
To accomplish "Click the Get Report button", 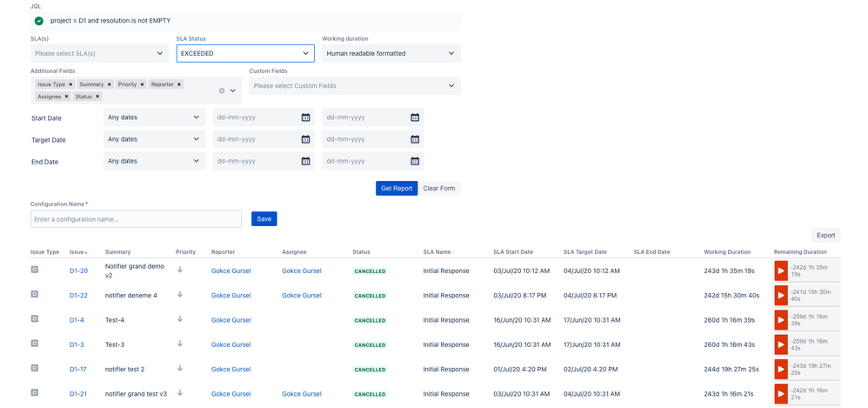I will click(x=396, y=188).
